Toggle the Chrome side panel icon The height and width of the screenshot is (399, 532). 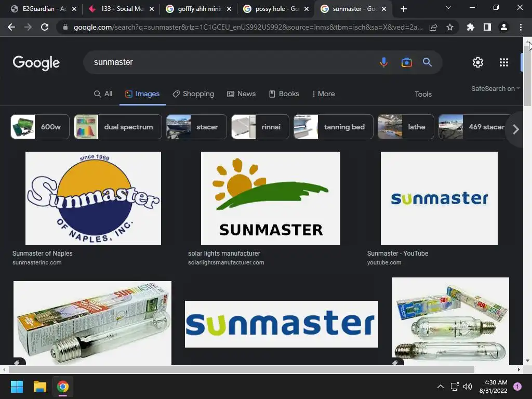pyautogui.click(x=487, y=27)
